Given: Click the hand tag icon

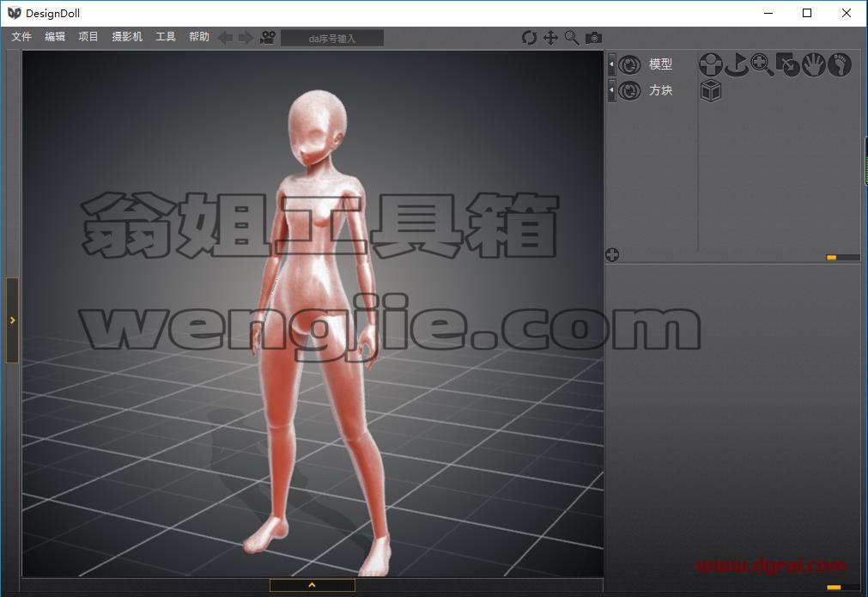Looking at the screenshot, I should [x=814, y=64].
